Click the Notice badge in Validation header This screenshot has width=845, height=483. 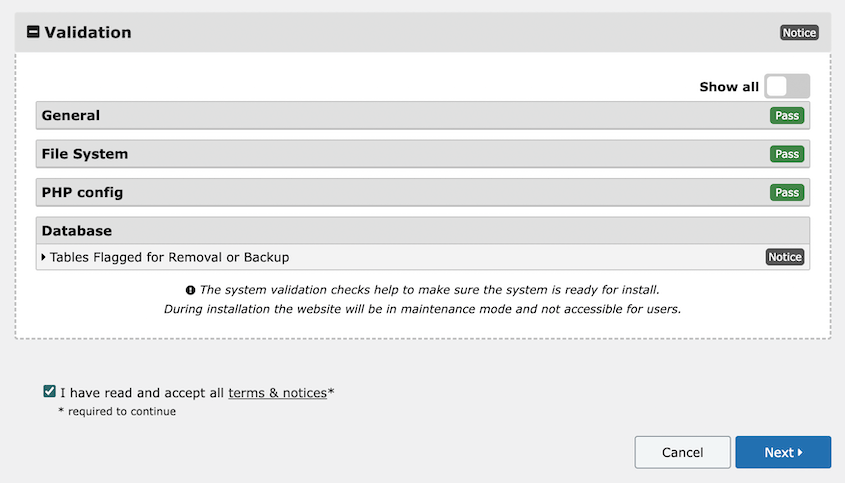click(x=799, y=32)
